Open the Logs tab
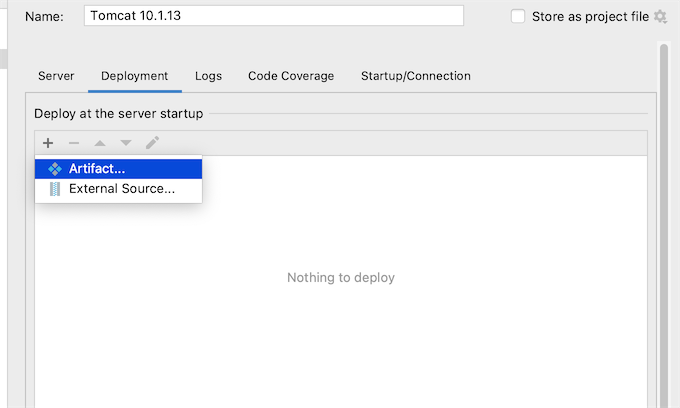This screenshot has height=408, width=680. (208, 76)
